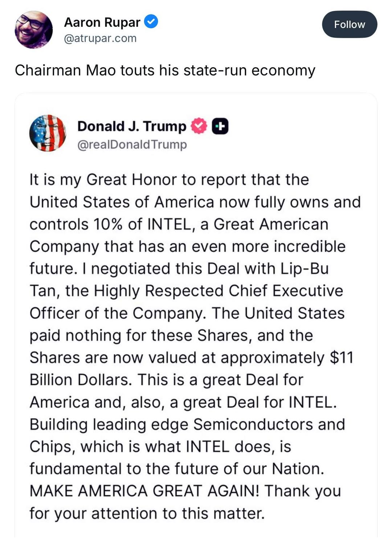Click the "MAKE AMERICA GREAT AGAIN!" text
Image resolution: width=392 pixels, height=545 pixels.
click(144, 491)
